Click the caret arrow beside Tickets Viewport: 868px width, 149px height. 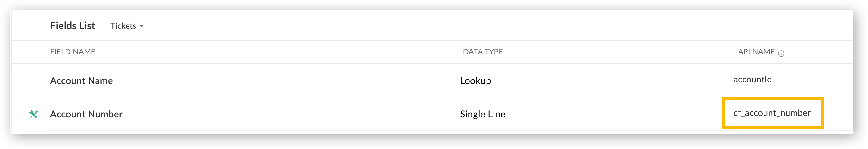coord(142,26)
